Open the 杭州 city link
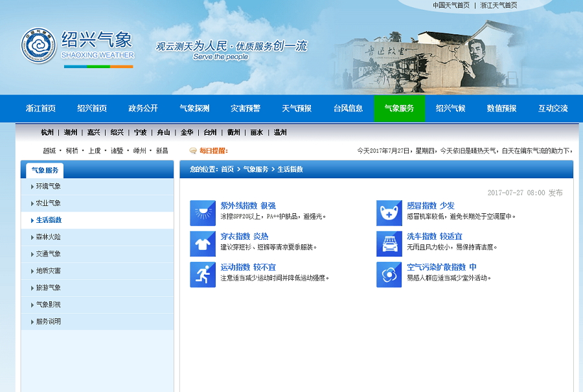583x392 pixels. (x=47, y=132)
